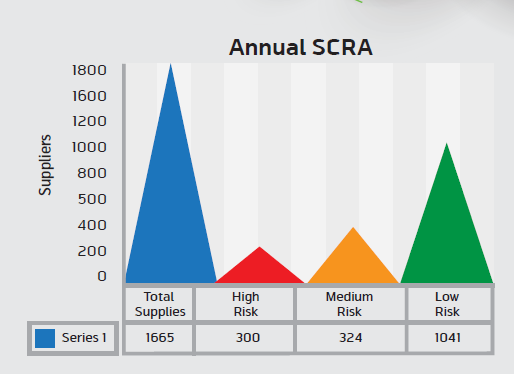Select the Low Risk column header
Image resolution: width=514 pixels, height=374 pixels.
click(x=447, y=304)
